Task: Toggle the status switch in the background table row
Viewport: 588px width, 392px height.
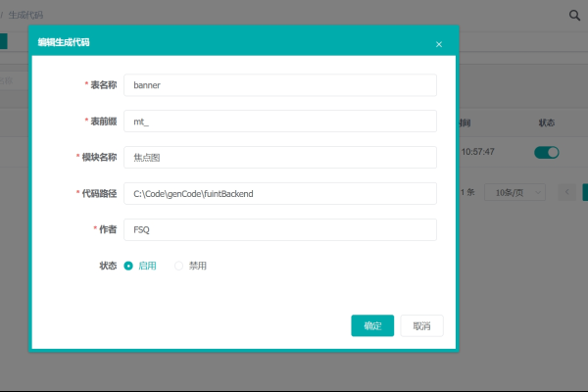Action: point(547,152)
